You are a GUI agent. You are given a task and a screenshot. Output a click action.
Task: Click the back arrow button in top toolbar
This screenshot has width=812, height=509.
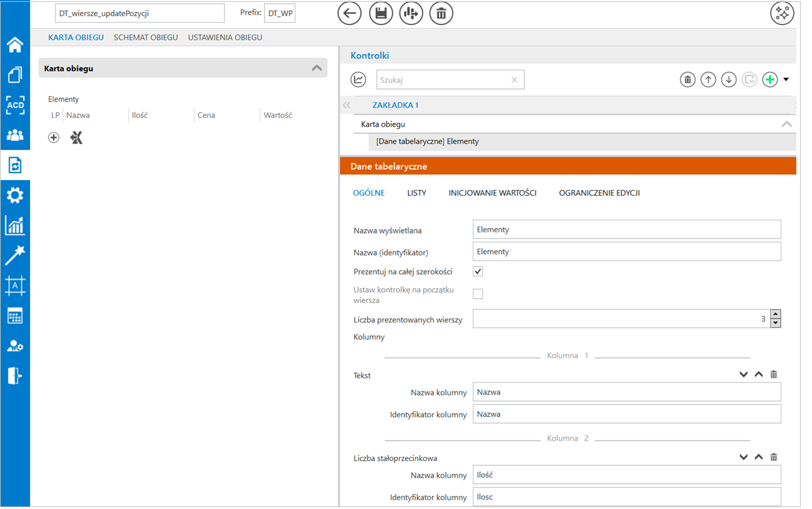[x=349, y=13]
